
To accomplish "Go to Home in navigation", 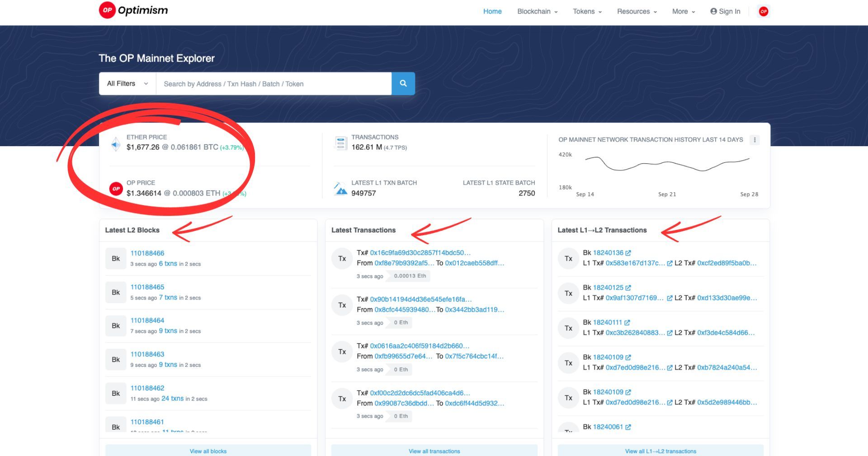I will [x=492, y=11].
